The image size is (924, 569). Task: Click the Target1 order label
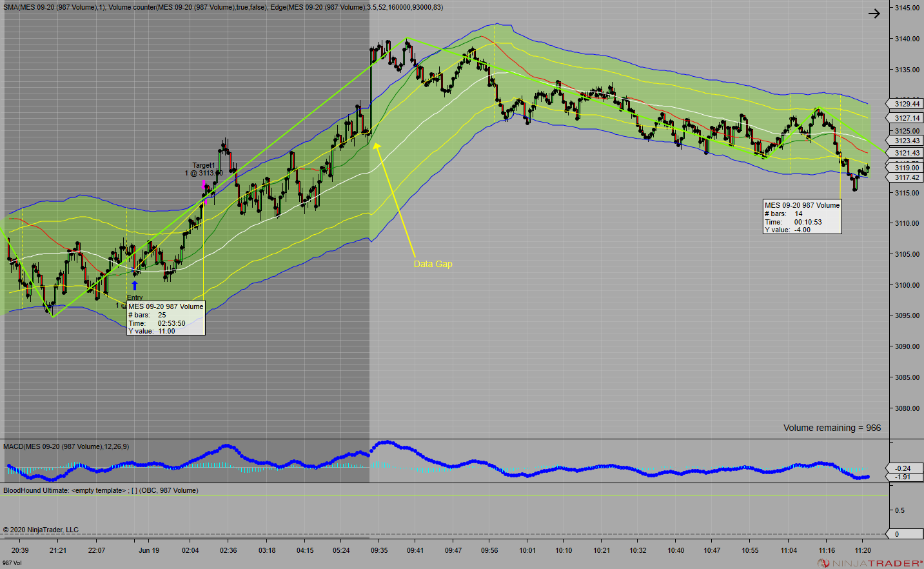coord(204,166)
